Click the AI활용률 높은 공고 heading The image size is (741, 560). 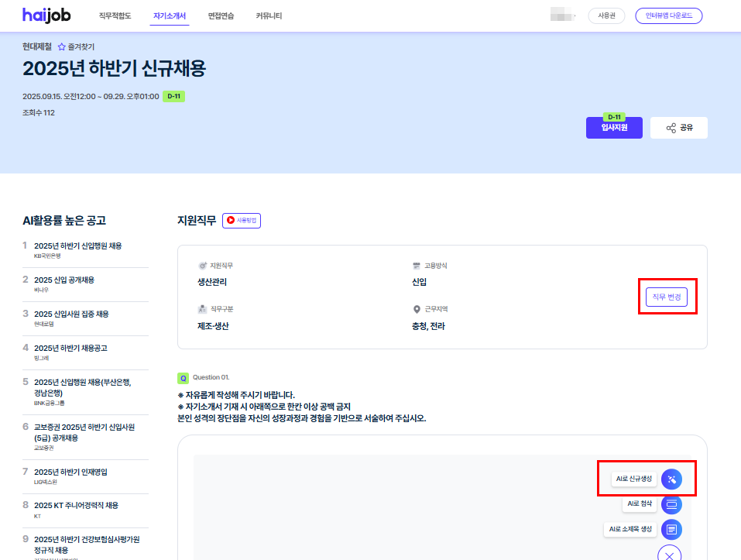64,220
